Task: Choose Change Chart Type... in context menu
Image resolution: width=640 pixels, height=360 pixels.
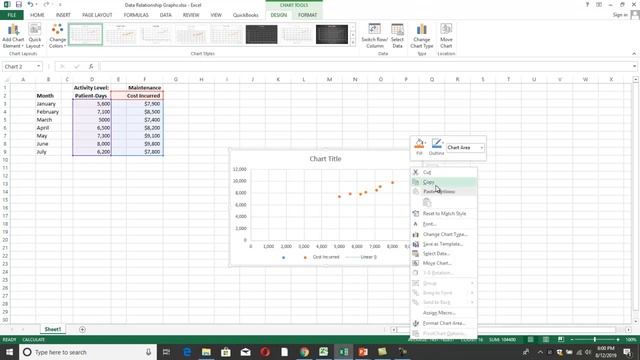Action: (x=444, y=234)
